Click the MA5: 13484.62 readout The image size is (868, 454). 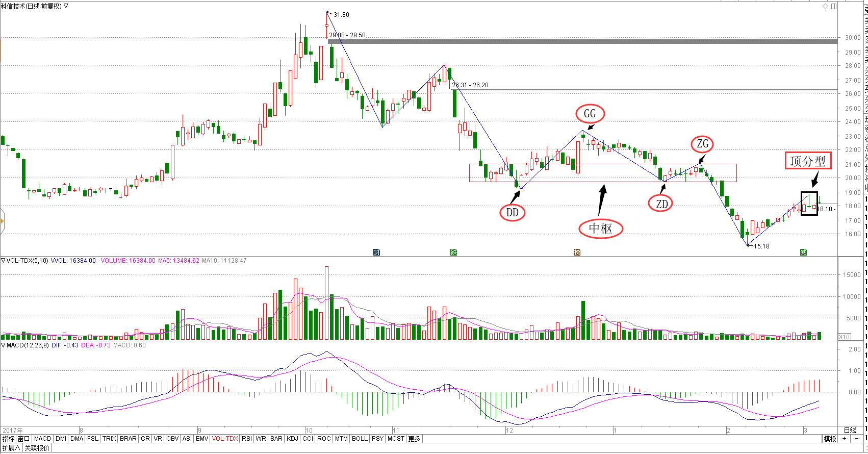point(178,260)
